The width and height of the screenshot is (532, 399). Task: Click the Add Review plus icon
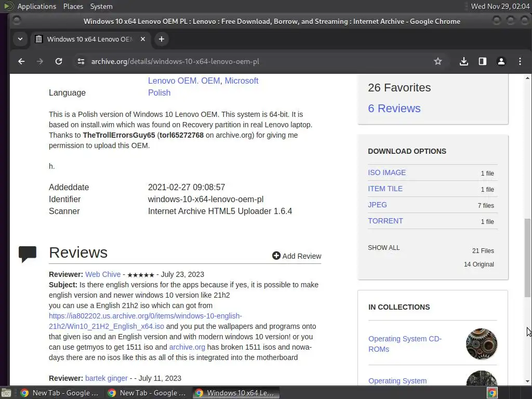point(276,256)
